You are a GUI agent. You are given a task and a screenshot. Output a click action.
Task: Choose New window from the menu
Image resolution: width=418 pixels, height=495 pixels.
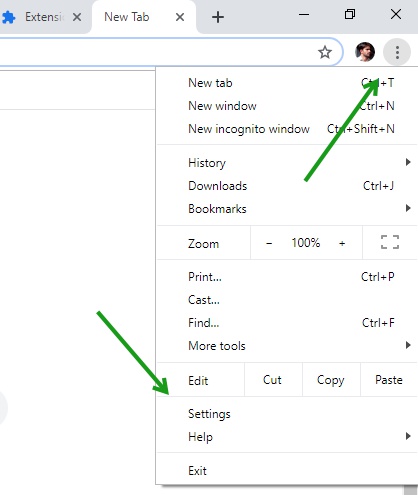[287, 106]
